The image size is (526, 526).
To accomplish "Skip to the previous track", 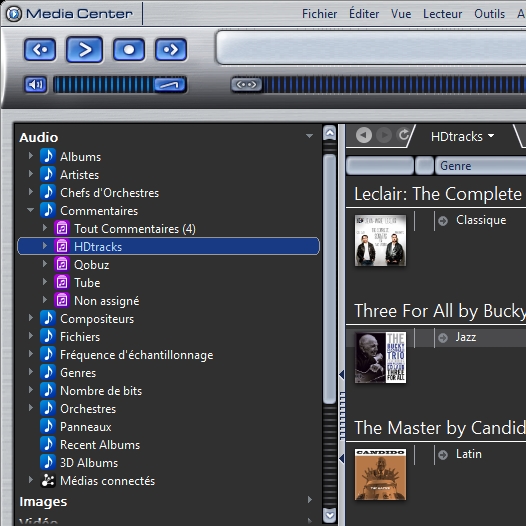I will 40,50.
